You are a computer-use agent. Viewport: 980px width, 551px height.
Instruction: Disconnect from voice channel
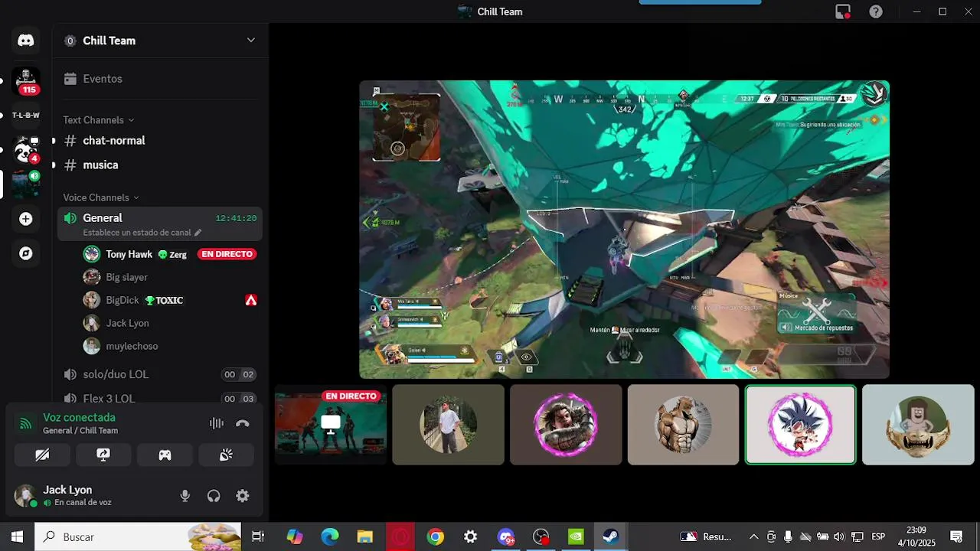[x=243, y=423]
